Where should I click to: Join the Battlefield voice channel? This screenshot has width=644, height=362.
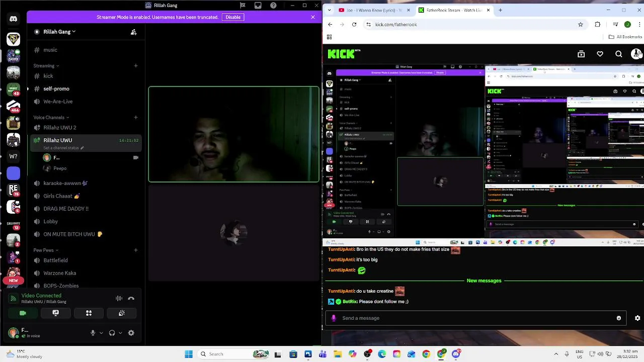click(86, 260)
